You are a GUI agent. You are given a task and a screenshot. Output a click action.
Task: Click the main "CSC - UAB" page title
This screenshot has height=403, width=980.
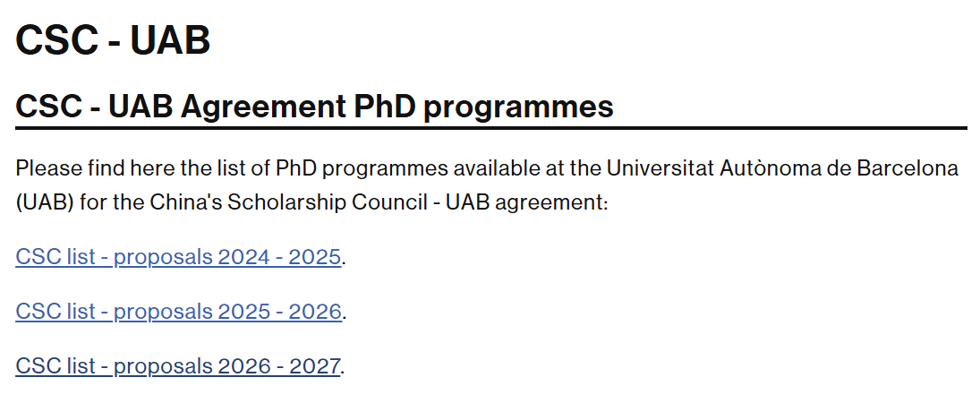[113, 40]
